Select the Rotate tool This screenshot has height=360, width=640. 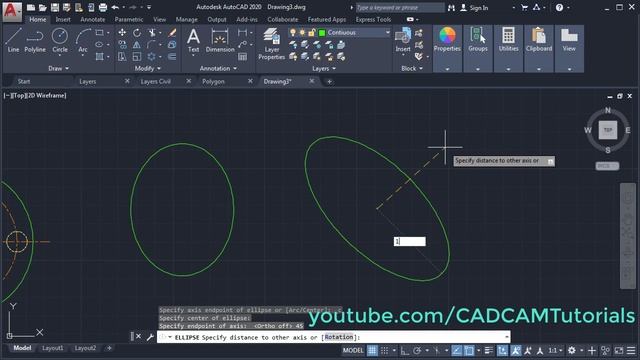click(x=137, y=33)
